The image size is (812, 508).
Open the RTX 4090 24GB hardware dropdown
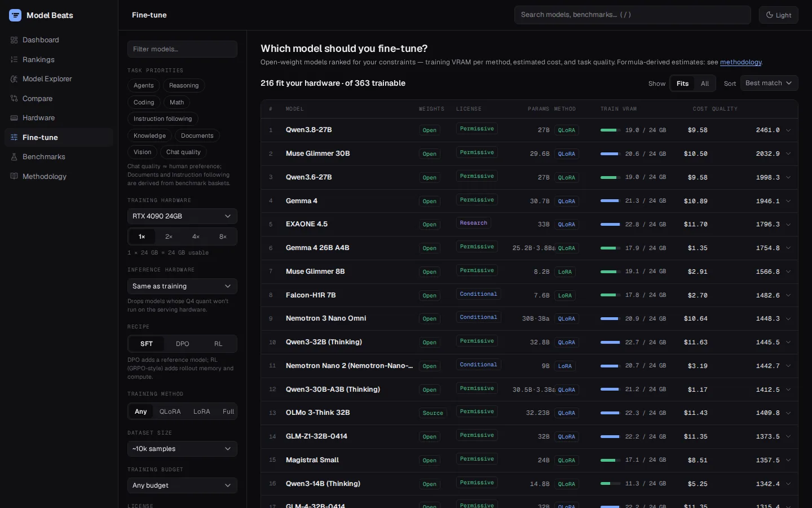[182, 216]
